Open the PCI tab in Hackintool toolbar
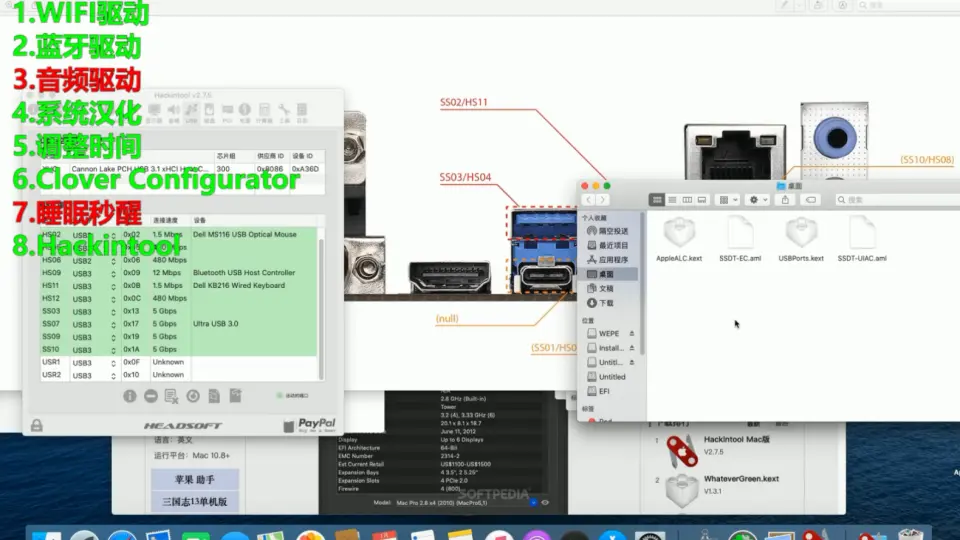 click(x=227, y=113)
